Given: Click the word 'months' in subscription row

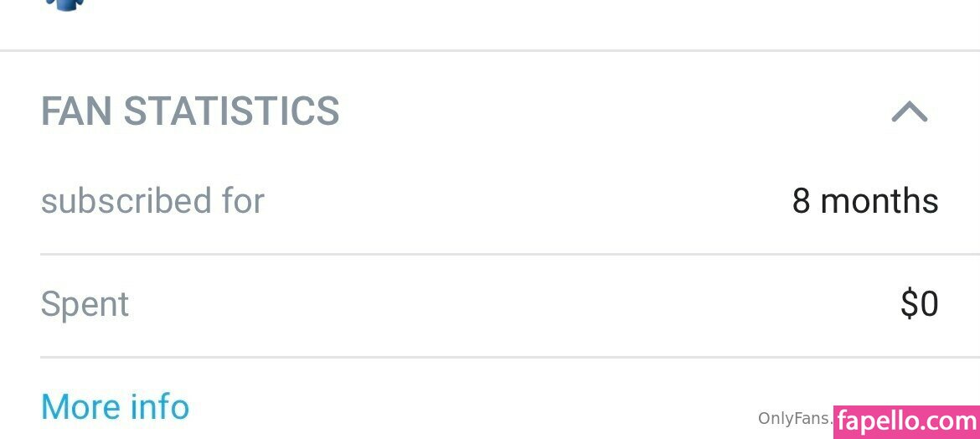Looking at the screenshot, I should (879, 201).
